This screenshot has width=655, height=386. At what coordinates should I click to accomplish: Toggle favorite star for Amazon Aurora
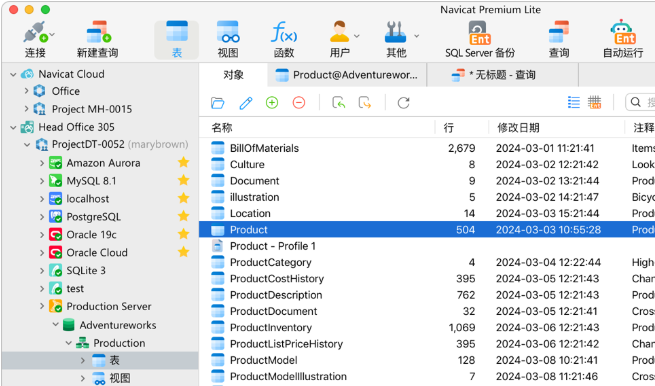(183, 162)
